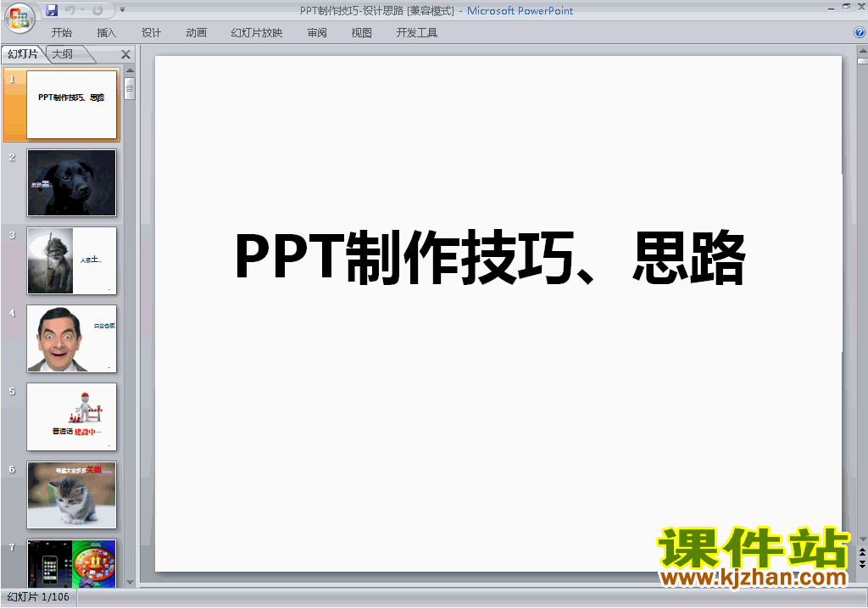Select slide 7 thumbnail with phone image
The image size is (868, 609).
coord(72,563)
